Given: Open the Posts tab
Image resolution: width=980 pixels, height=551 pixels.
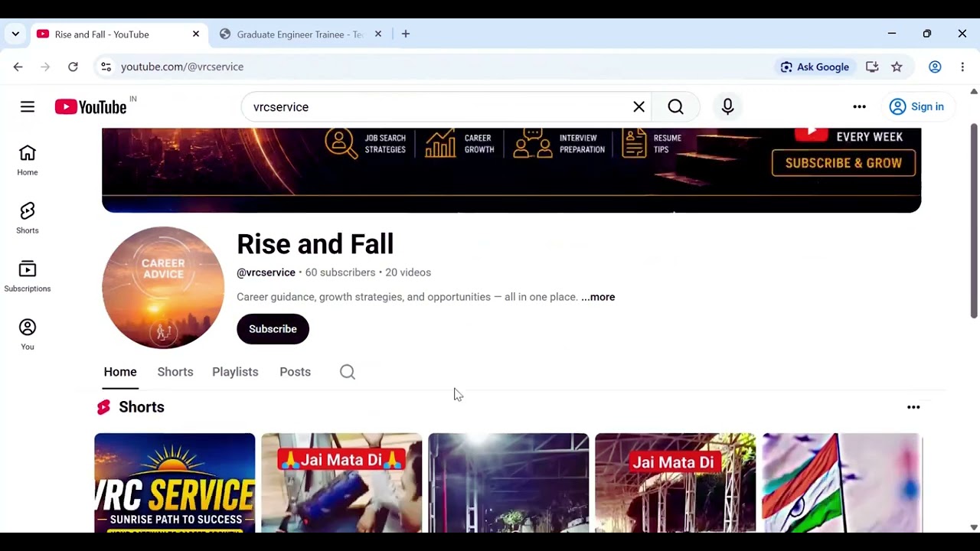Looking at the screenshot, I should tap(295, 372).
